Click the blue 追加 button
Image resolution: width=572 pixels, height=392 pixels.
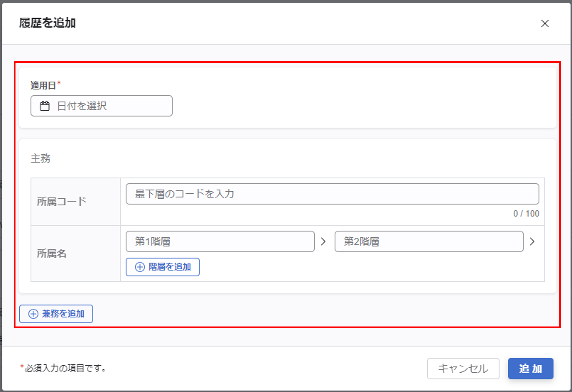531,368
